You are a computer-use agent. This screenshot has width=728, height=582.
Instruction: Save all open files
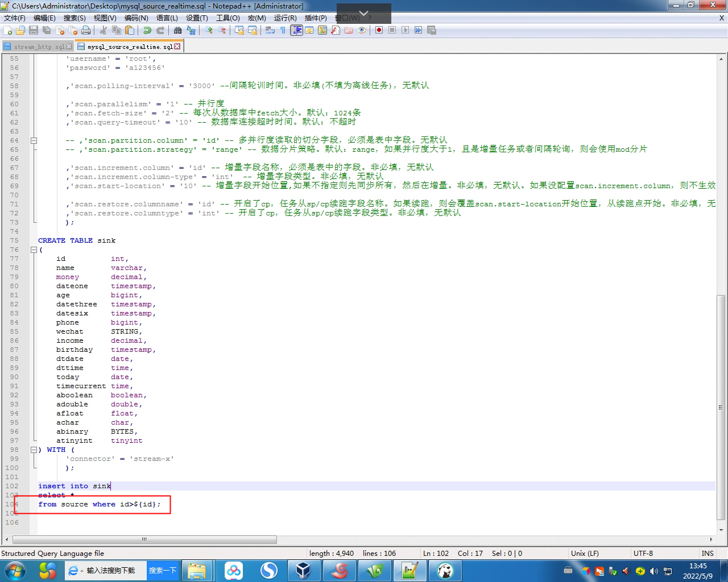(47, 30)
